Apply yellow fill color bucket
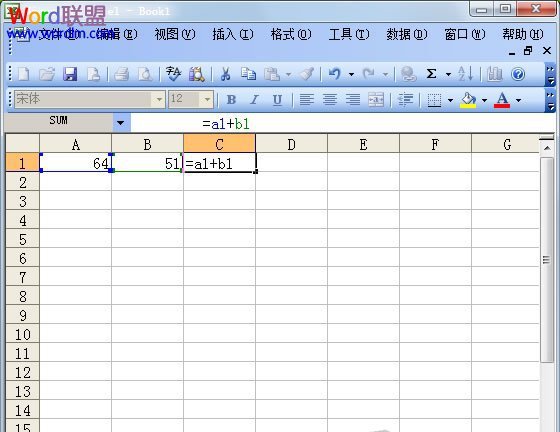This screenshot has height=432, width=560. tap(468, 100)
